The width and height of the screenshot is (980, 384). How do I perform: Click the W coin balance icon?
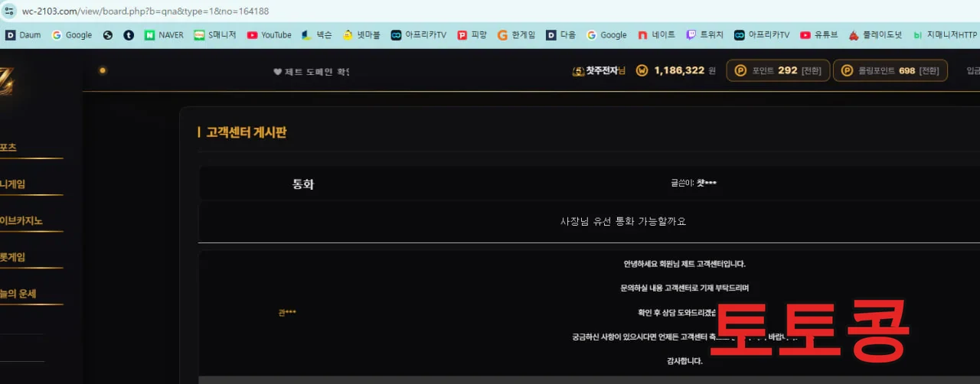click(642, 70)
